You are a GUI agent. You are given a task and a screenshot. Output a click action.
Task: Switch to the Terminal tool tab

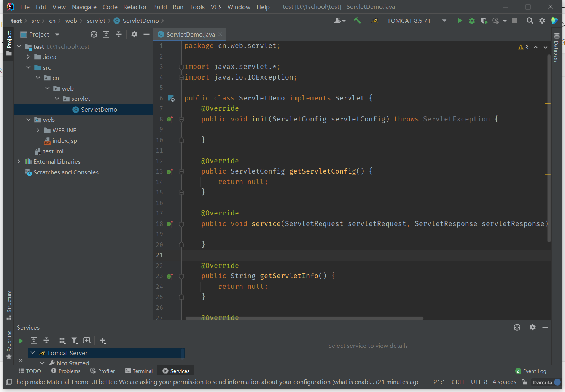tap(139, 371)
